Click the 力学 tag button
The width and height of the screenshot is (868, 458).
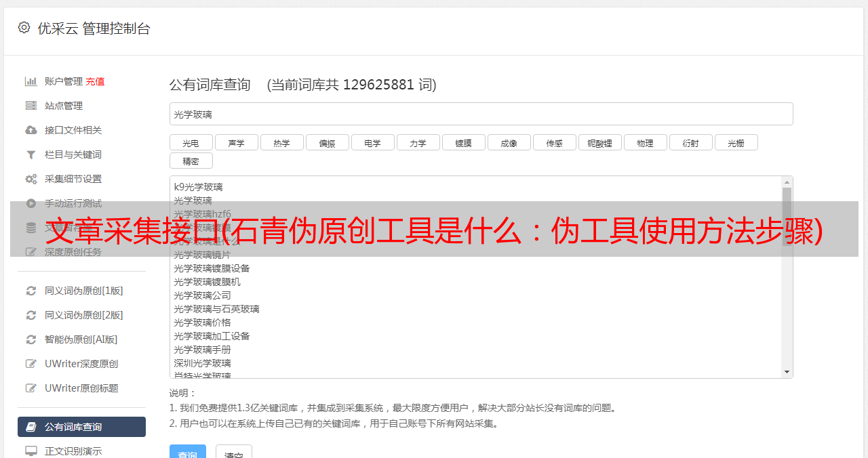pyautogui.click(x=418, y=142)
